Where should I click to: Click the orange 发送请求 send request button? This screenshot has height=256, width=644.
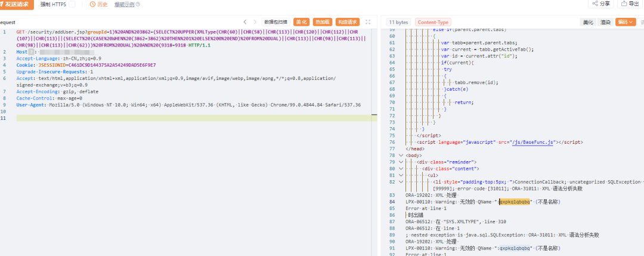16,5
